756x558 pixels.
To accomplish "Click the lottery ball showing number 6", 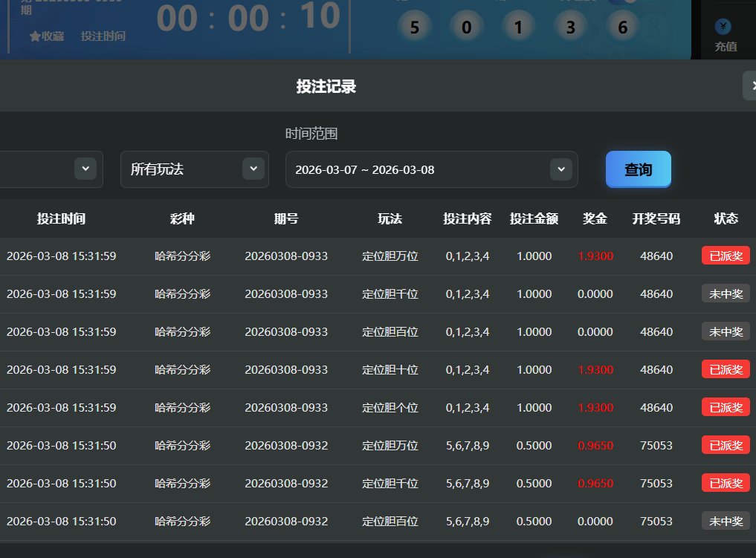I will [x=622, y=28].
